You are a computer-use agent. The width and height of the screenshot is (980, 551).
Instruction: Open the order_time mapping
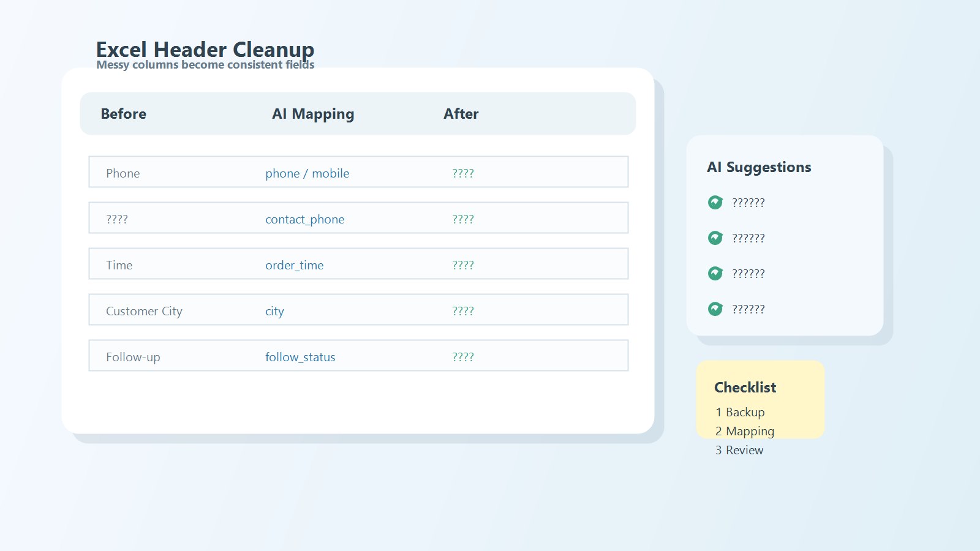[294, 265]
